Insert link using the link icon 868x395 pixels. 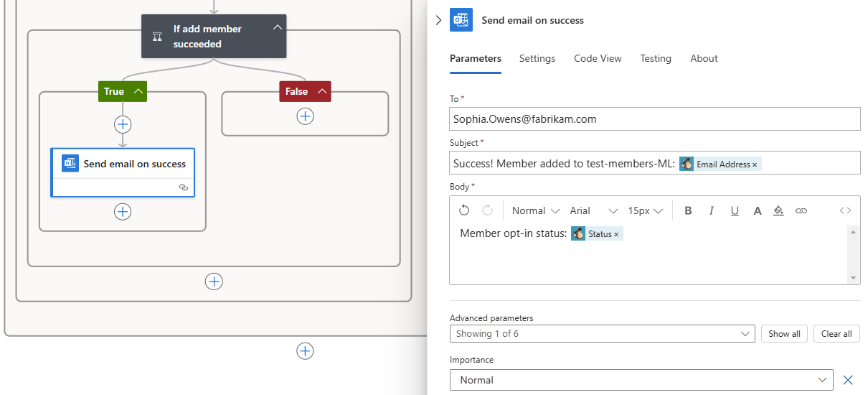(x=801, y=210)
